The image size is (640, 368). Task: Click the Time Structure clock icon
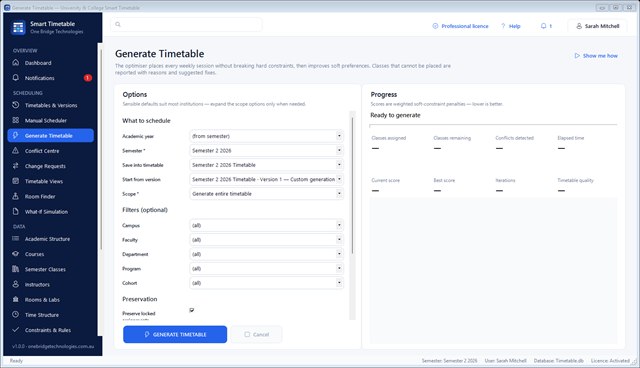point(16,315)
